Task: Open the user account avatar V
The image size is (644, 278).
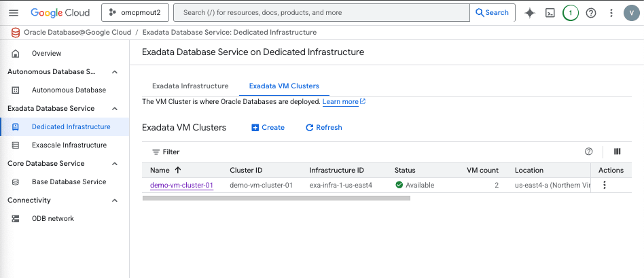Action: coord(631,13)
